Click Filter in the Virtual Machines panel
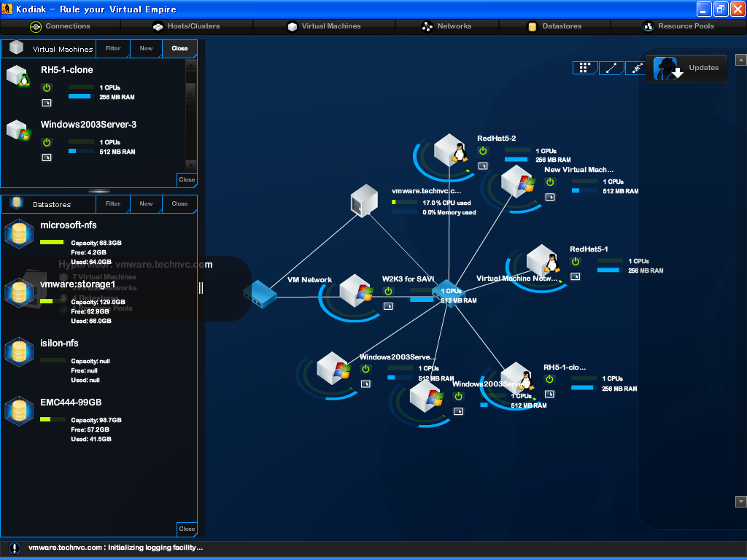 point(113,49)
